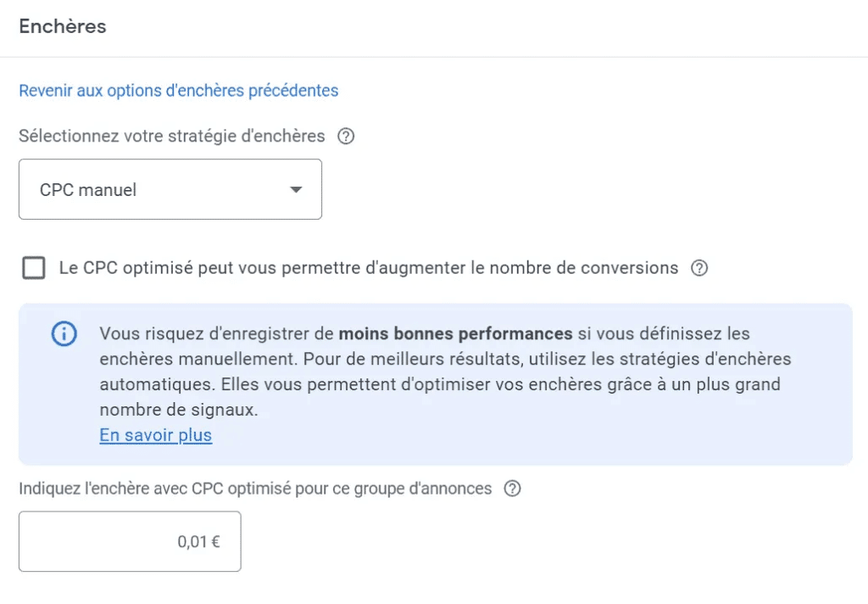The width and height of the screenshot is (868, 604).
Task: Click the blue info icon in warning box
Action: click(64, 334)
